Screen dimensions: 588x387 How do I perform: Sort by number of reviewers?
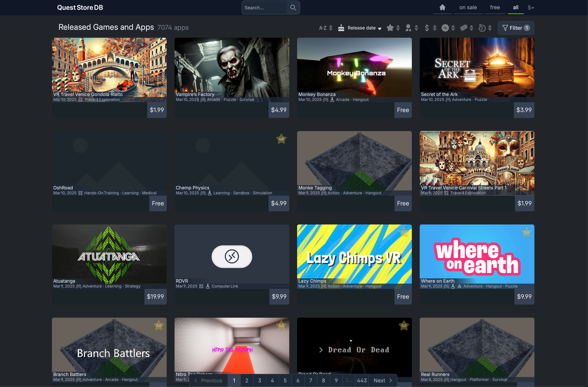tap(409, 28)
